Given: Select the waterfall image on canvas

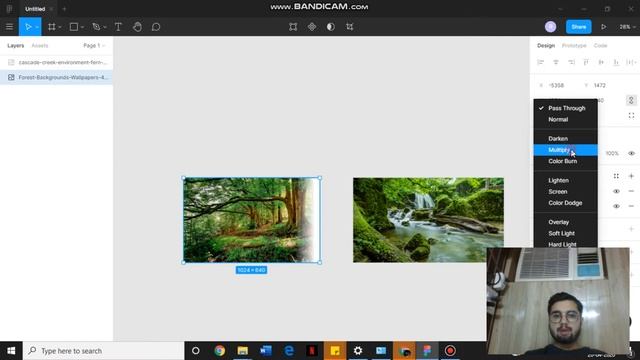Looking at the screenshot, I should (428, 220).
